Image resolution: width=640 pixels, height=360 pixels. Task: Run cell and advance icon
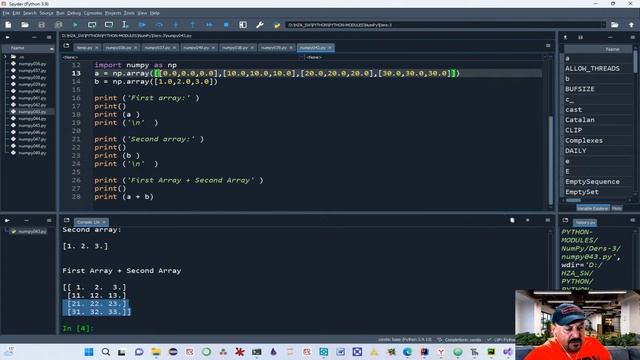[109, 25]
